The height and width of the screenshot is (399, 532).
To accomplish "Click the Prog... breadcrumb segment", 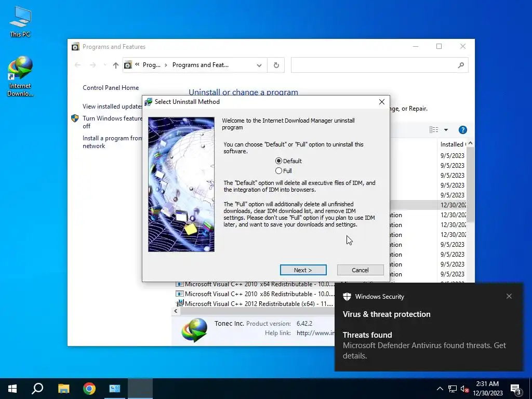I will pyautogui.click(x=151, y=65).
